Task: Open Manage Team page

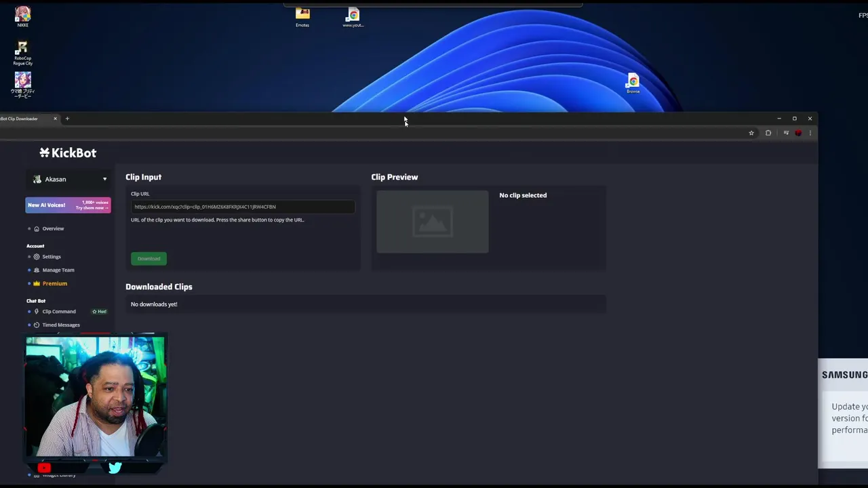Action: 58,270
